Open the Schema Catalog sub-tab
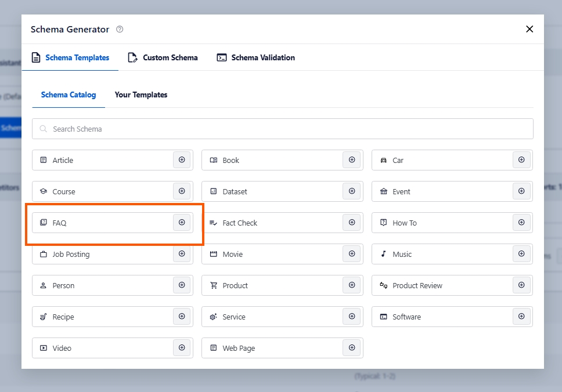Screen dimensions: 562x392 69,95
